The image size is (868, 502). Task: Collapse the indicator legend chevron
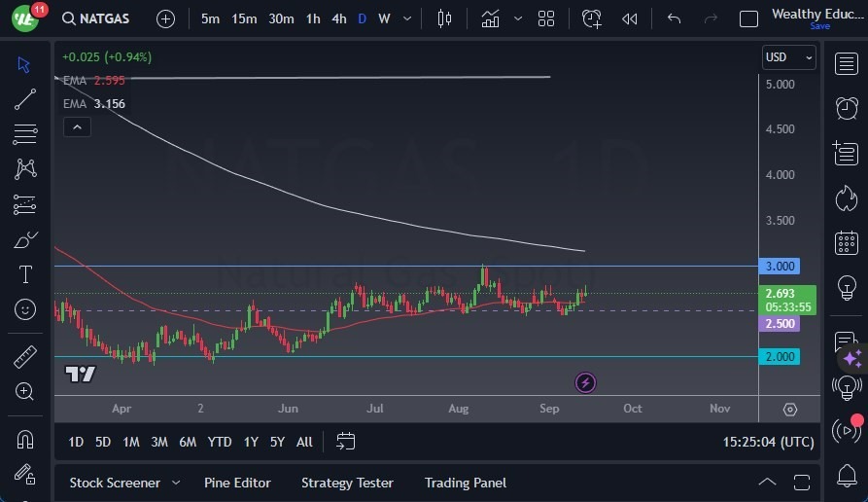(76, 126)
